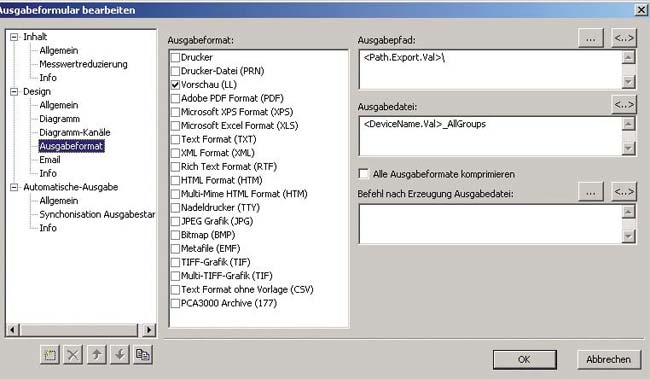The height and width of the screenshot is (379, 650).
Task: Uncheck Vorschau (LL) format
Action: [175, 85]
